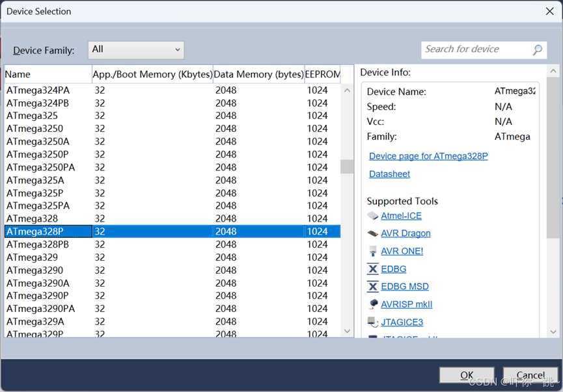Select the ATmega324PB row
The width and height of the screenshot is (563, 392).
pos(172,103)
